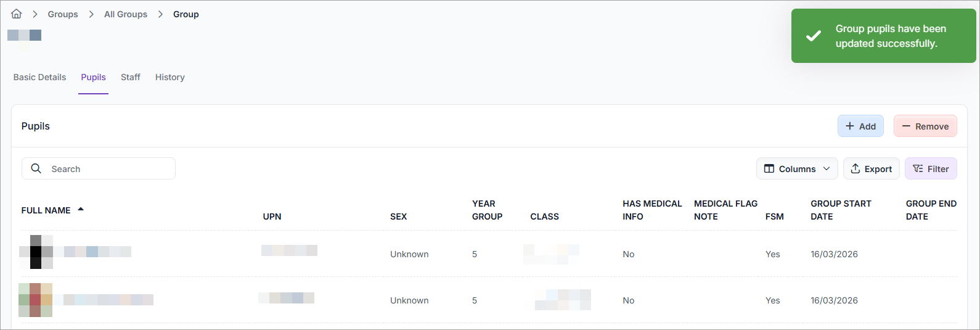
Task: Click the first pupil's avatar thumbnail
Action: [36, 252]
